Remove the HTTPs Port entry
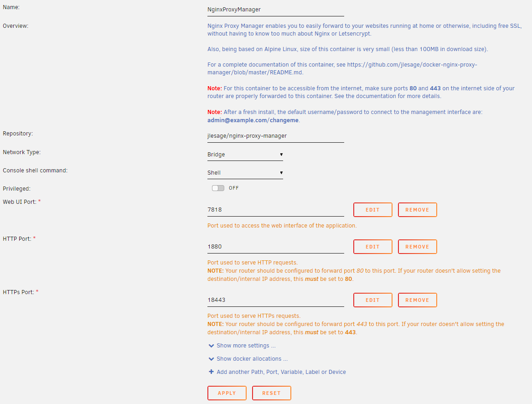This screenshot has width=532, height=404. pos(417,300)
